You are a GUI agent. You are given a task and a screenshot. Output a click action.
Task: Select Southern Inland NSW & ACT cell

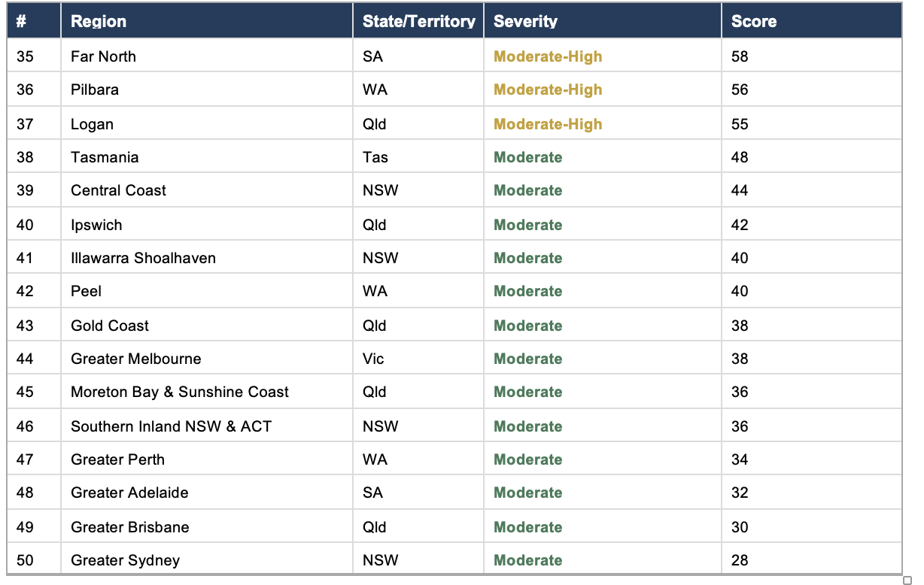coord(207,426)
